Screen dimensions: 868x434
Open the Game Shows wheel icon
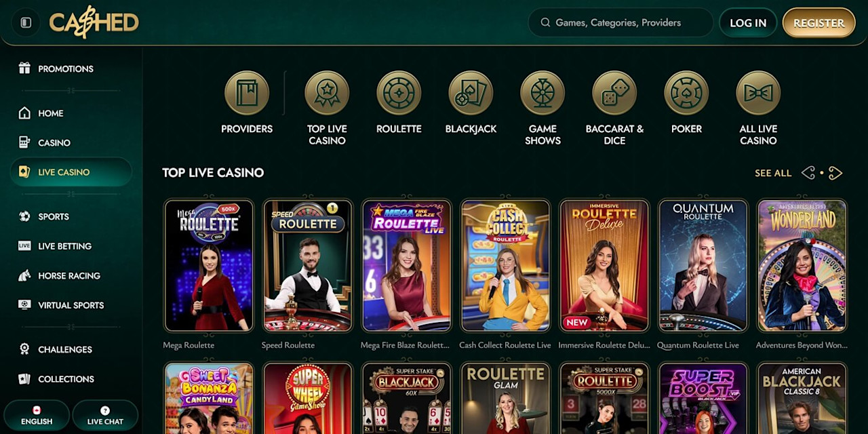542,93
